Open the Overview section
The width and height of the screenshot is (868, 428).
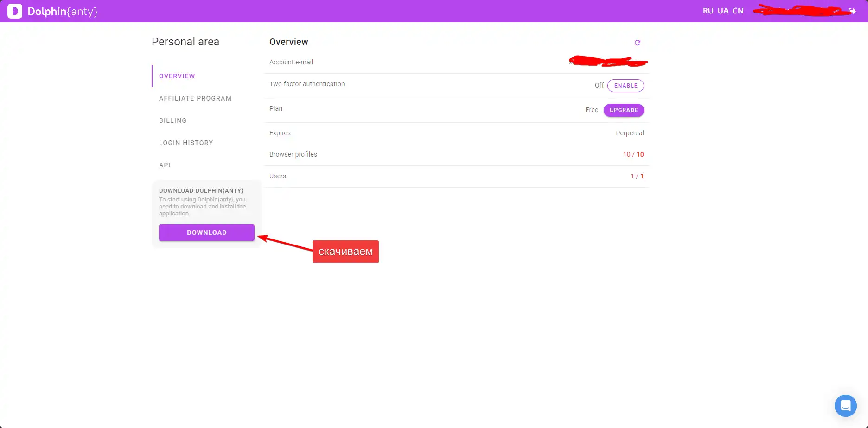pos(177,76)
